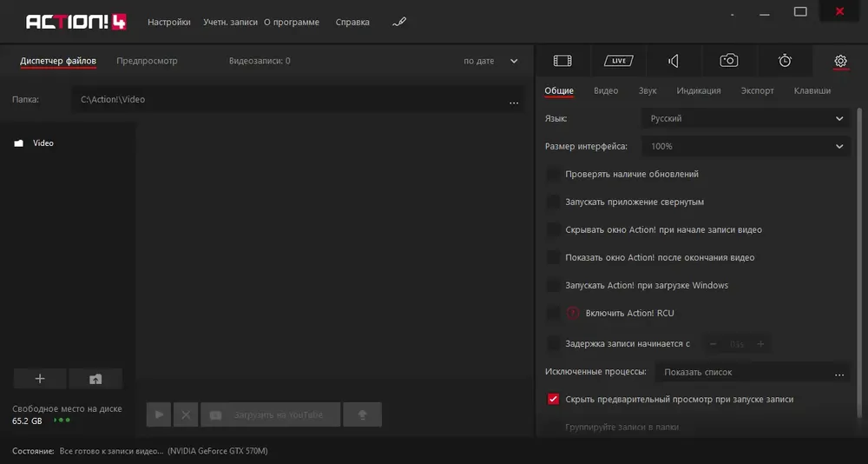
Task: Open the Учетн. записи menu
Action: click(230, 23)
